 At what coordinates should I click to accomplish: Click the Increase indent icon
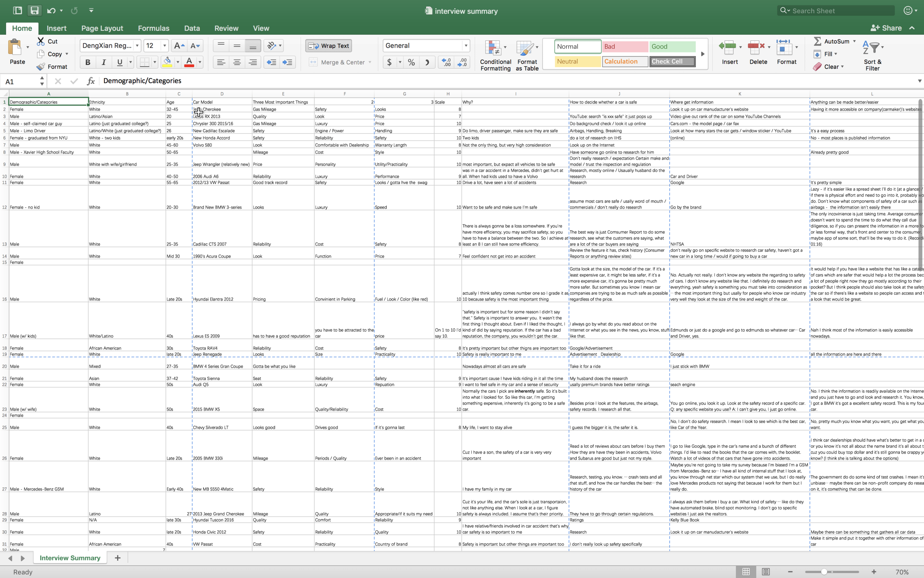287,62
